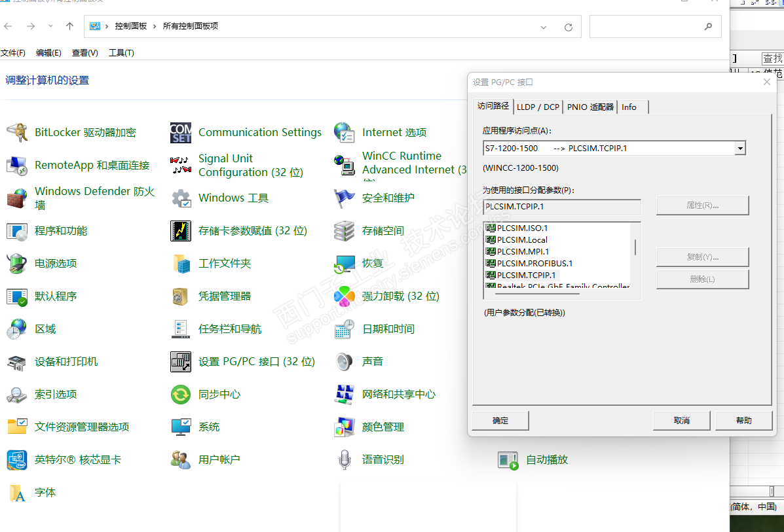The image size is (784, 532).
Task: Switch to LLDP / DCP tab
Action: tap(538, 107)
